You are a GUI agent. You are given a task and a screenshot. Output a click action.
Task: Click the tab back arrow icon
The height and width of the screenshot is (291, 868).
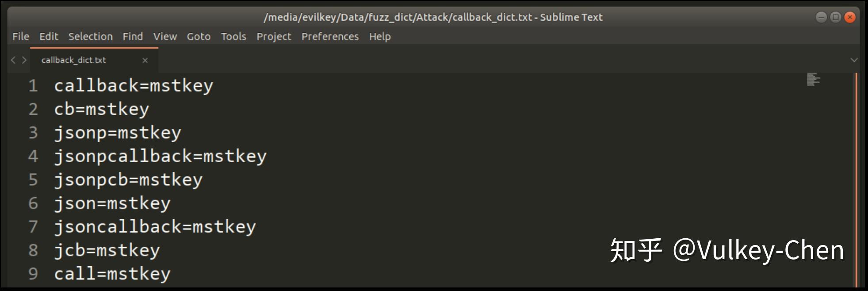point(13,60)
